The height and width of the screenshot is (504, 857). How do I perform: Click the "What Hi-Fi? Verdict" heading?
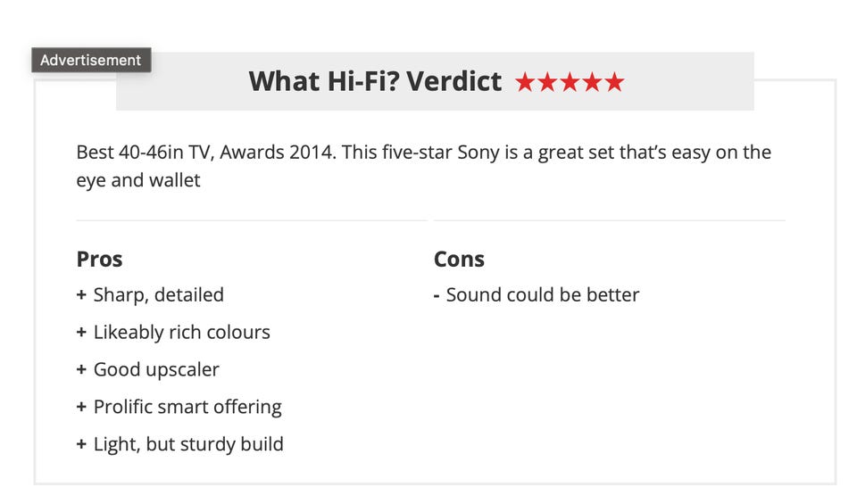(375, 81)
